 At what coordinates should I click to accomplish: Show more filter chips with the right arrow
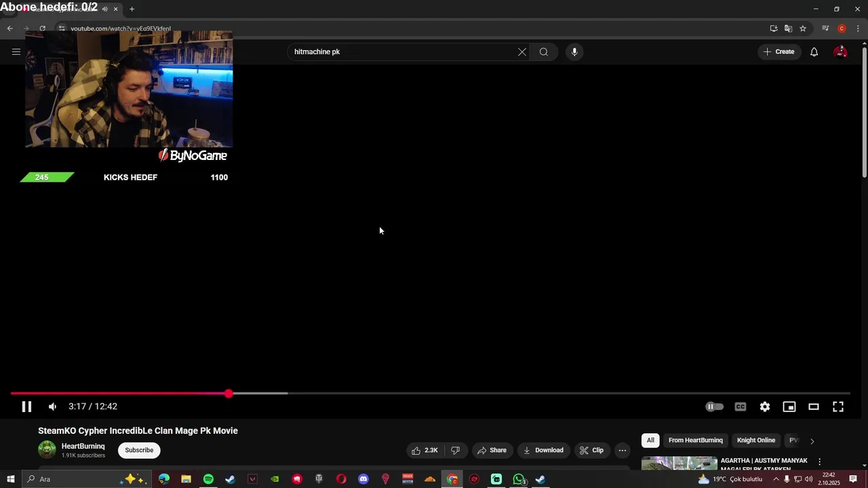[x=812, y=441]
